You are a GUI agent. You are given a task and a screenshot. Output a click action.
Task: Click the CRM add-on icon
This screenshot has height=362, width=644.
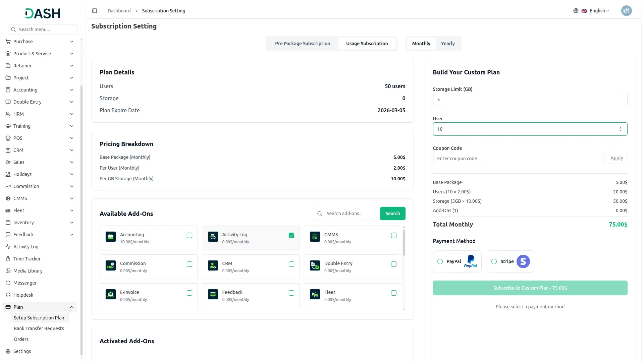tap(213, 265)
